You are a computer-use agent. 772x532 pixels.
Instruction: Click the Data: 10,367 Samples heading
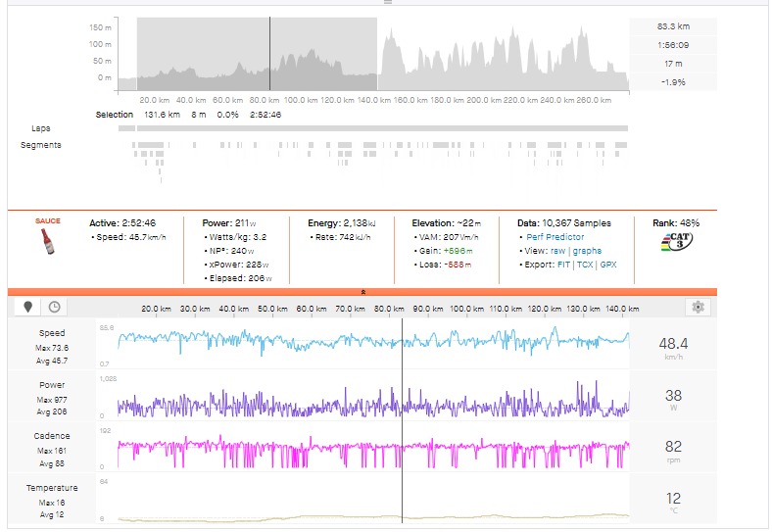click(563, 223)
